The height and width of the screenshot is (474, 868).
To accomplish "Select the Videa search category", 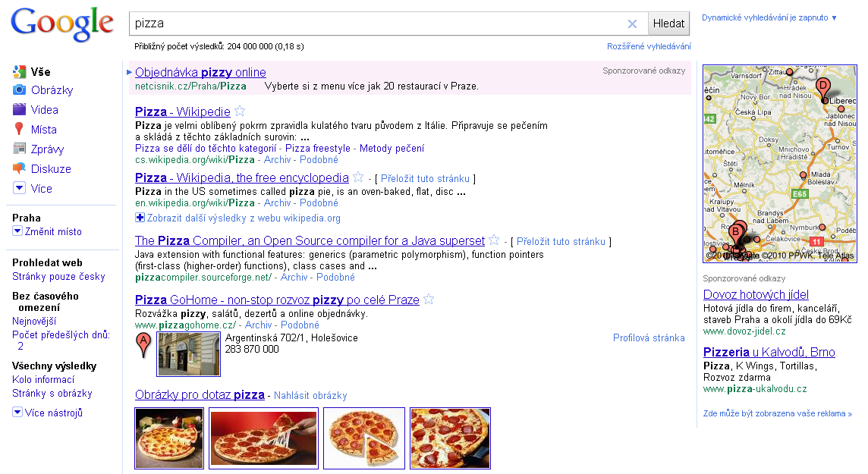I will coord(44,109).
